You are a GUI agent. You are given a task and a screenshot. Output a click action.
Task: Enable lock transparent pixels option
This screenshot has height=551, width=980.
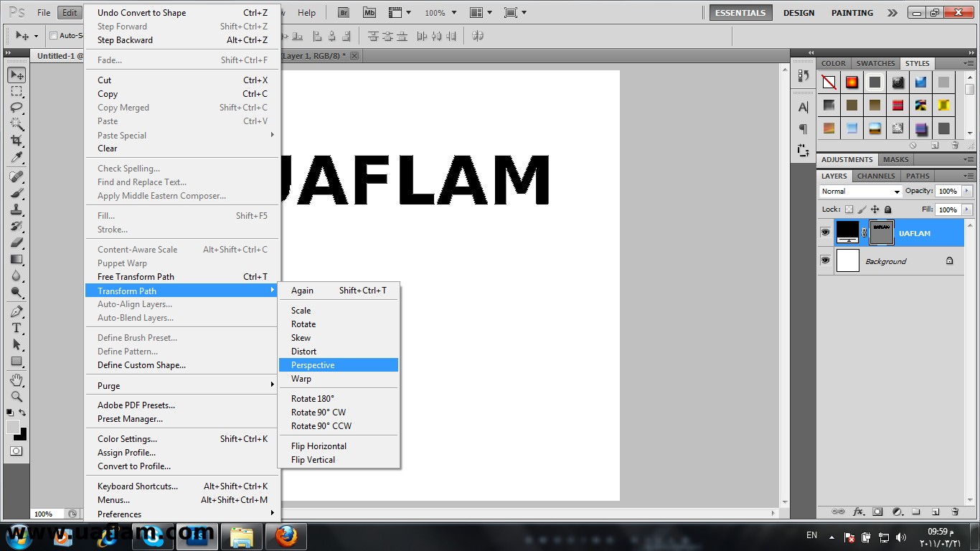point(849,209)
